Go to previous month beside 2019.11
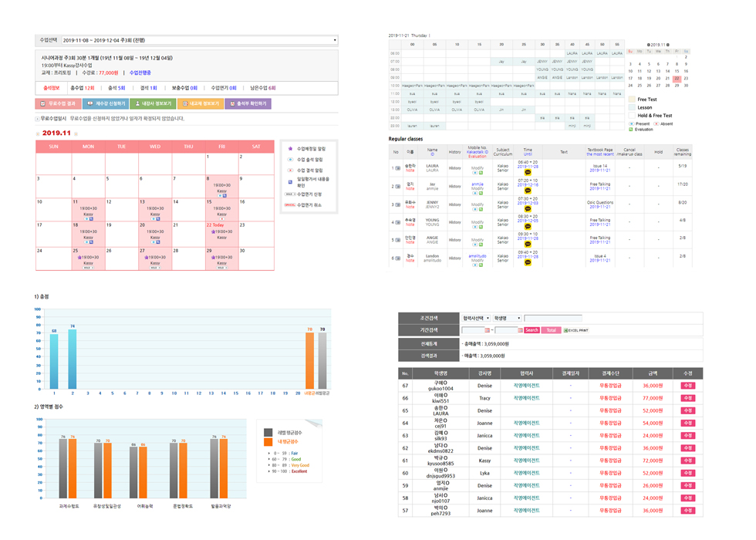 pyautogui.click(x=38, y=133)
